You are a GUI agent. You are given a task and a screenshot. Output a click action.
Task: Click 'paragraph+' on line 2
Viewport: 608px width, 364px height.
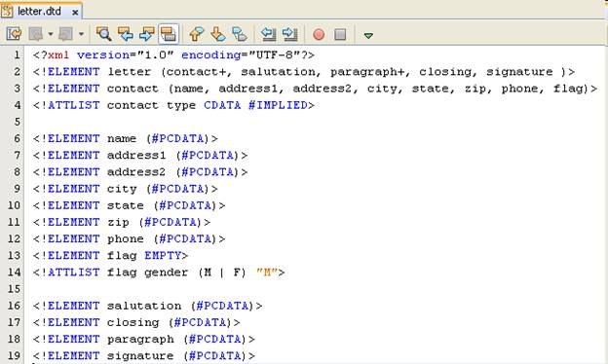(367, 72)
